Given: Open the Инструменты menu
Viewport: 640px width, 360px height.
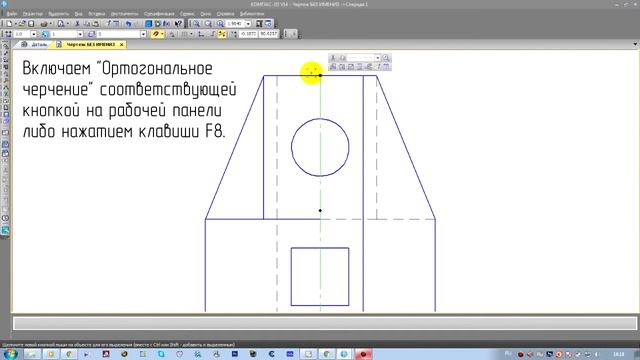Looking at the screenshot, I should pyautogui.click(x=124, y=14).
